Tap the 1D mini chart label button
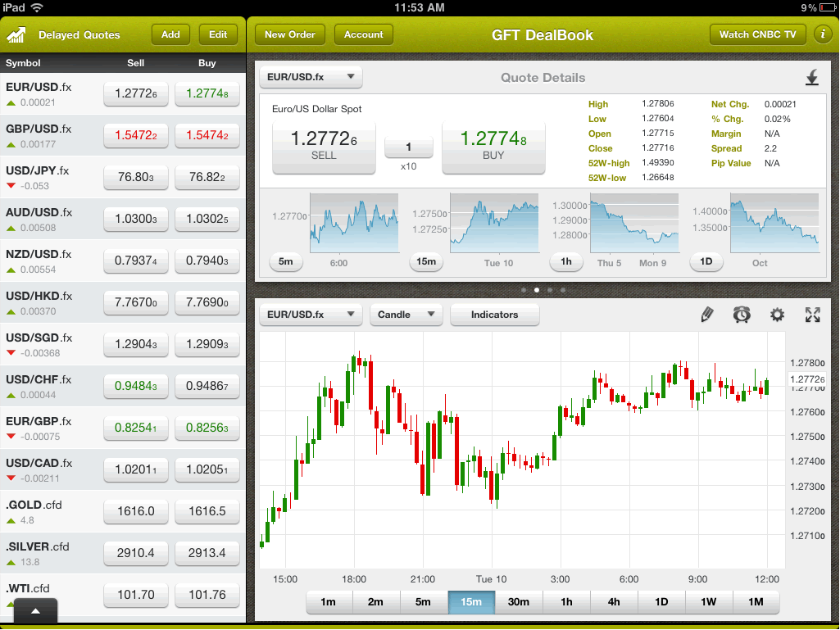The width and height of the screenshot is (840, 630). pos(706,261)
